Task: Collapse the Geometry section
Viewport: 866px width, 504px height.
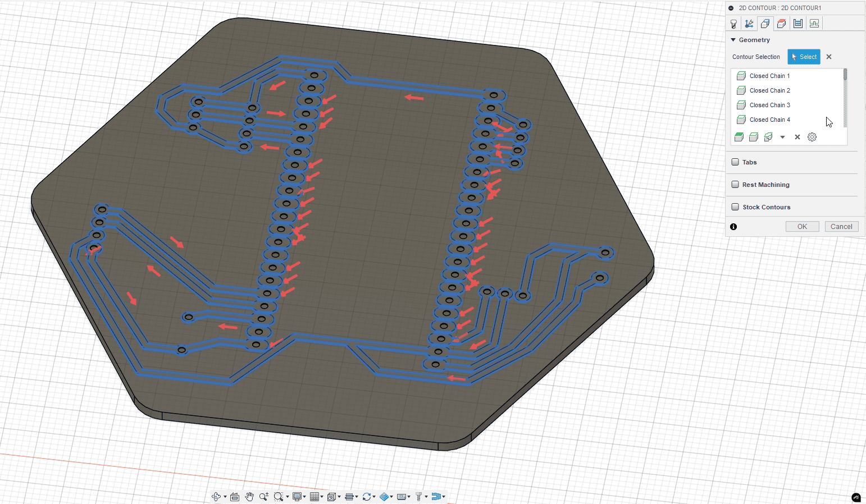Action: pyautogui.click(x=733, y=40)
